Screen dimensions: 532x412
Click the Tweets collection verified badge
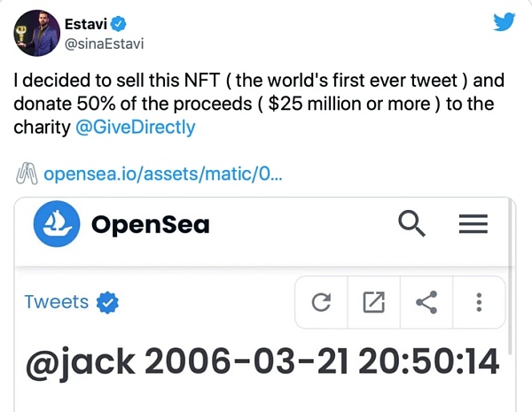pos(107,303)
